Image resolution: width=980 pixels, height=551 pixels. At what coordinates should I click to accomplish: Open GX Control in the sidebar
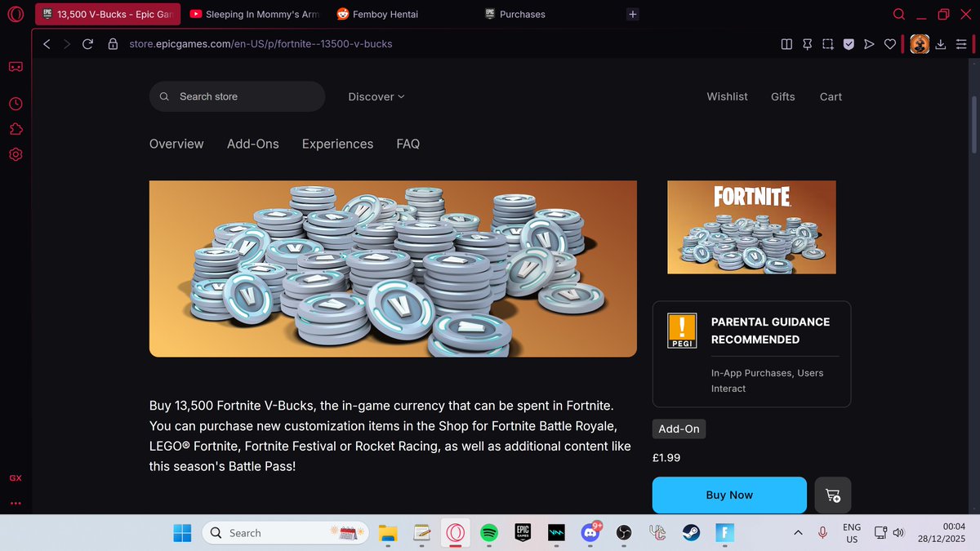pyautogui.click(x=16, y=478)
